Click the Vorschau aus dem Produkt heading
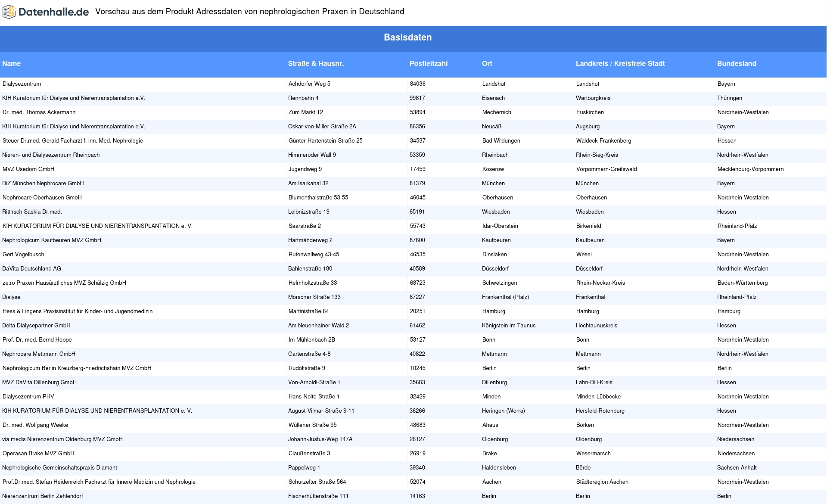Screen dimensions: 827x504 point(250,12)
